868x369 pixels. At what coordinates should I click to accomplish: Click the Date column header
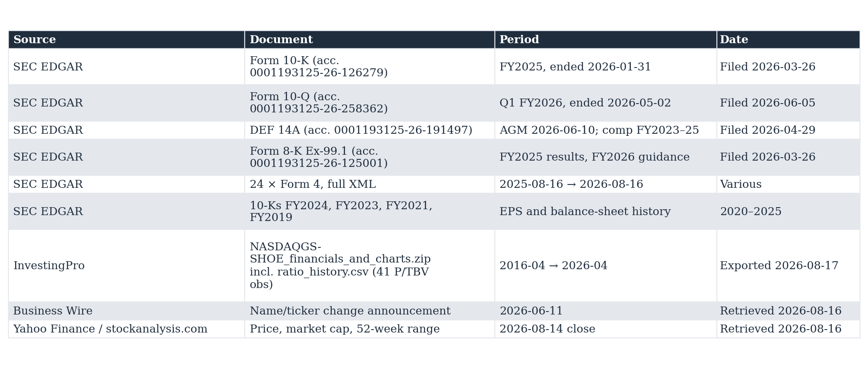coord(788,40)
